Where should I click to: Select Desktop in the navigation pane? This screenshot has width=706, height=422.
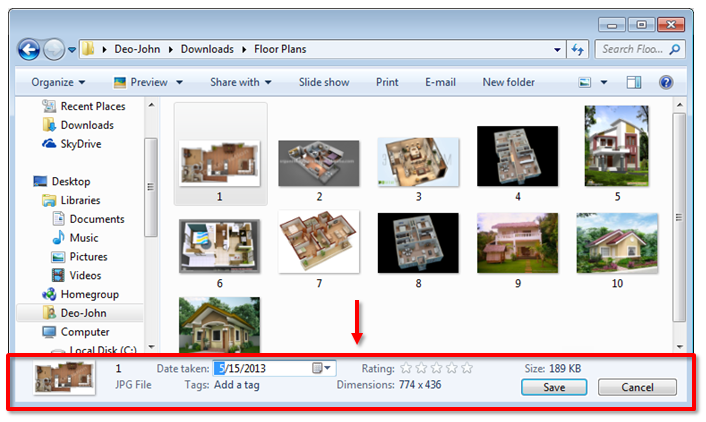click(x=62, y=182)
